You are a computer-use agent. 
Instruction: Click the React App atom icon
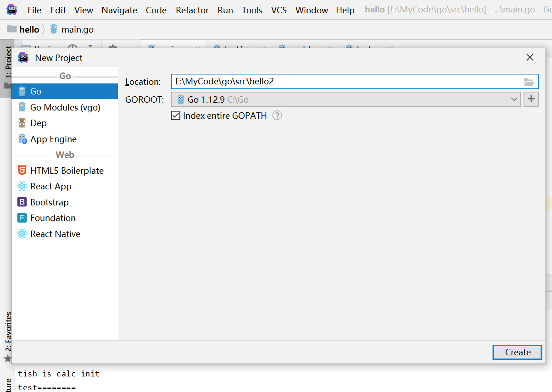point(22,186)
